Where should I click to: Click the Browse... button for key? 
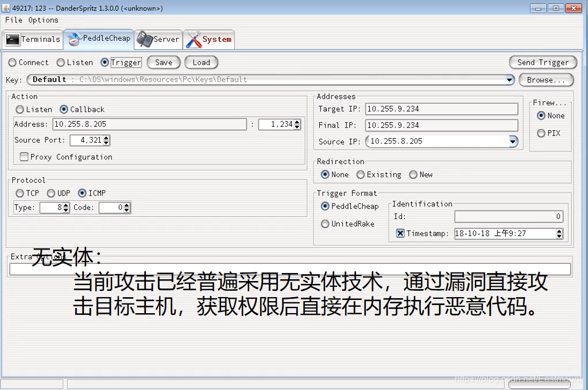(x=546, y=80)
